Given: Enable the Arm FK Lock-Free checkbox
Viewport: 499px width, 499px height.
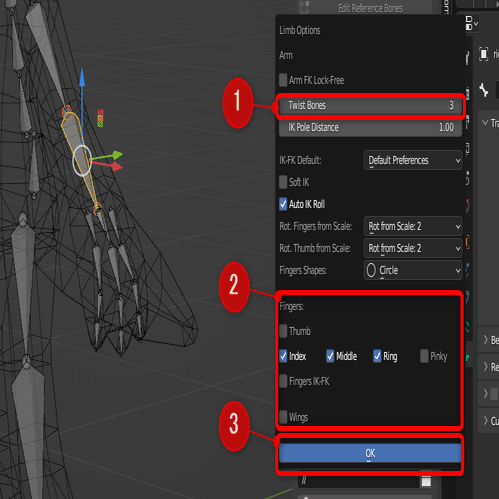Looking at the screenshot, I should click(283, 80).
